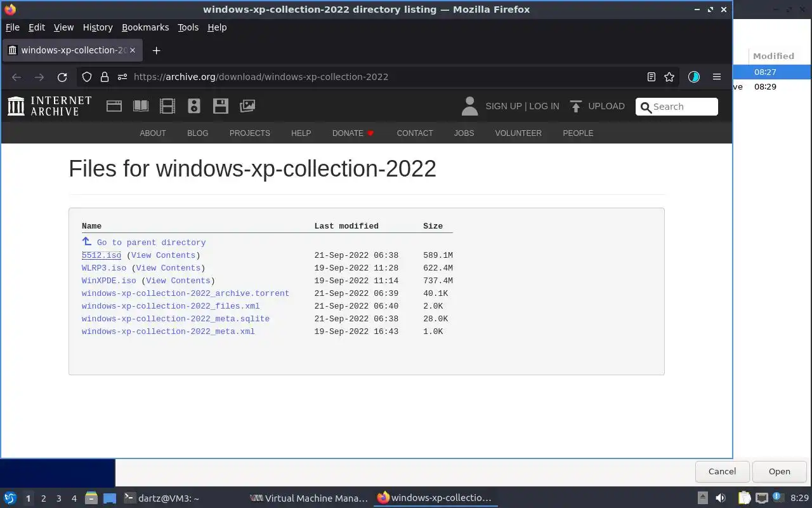Toggle reader view in the address bar
Image resolution: width=812 pixels, height=508 pixels.
pyautogui.click(x=651, y=77)
